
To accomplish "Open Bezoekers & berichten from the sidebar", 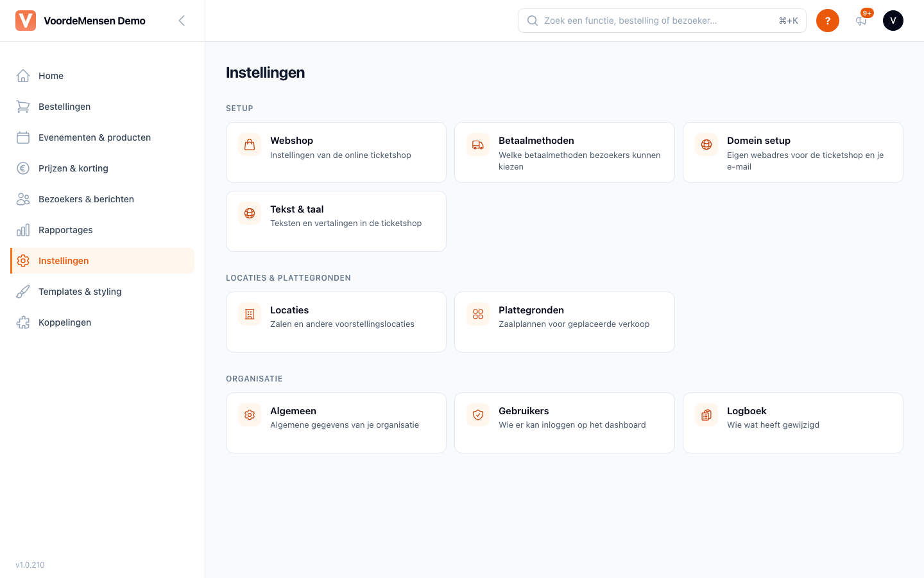I will tap(103, 199).
